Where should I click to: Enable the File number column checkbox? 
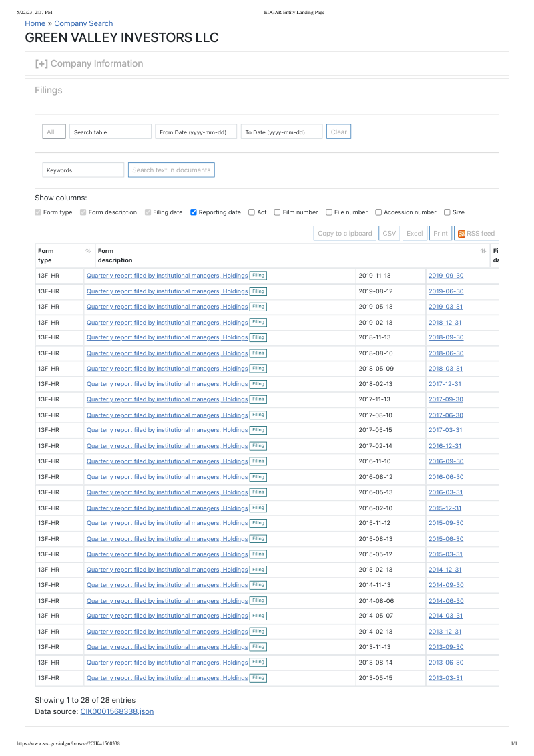click(329, 212)
